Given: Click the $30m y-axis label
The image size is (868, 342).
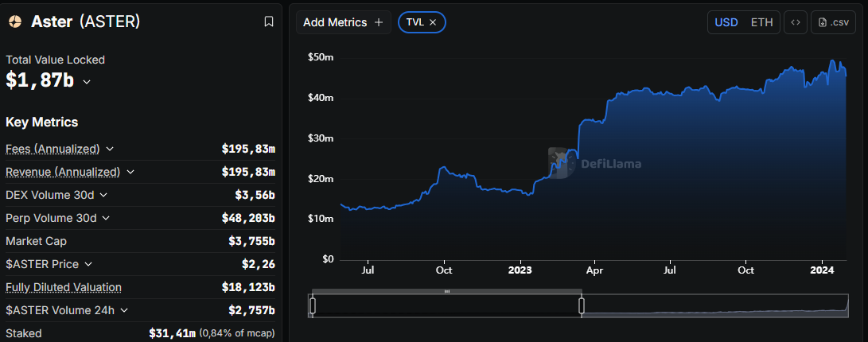Looking at the screenshot, I should point(321,138).
